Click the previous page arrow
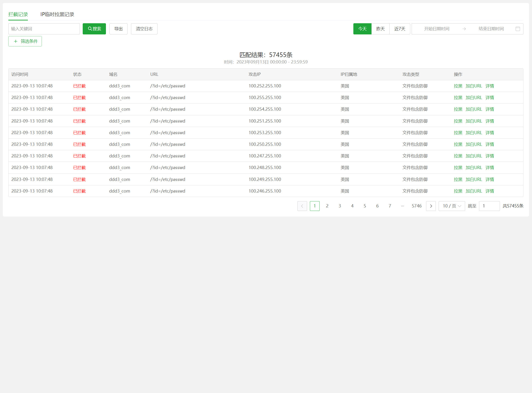532x393 pixels. coord(302,206)
